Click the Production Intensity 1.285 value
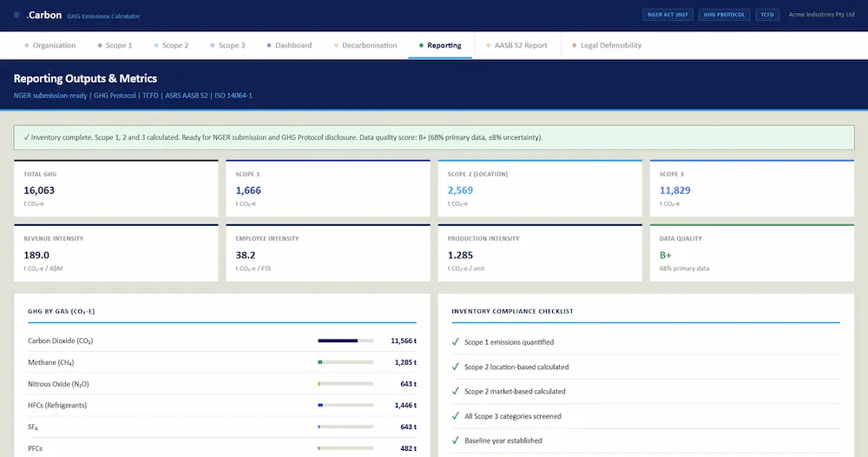 (x=460, y=255)
